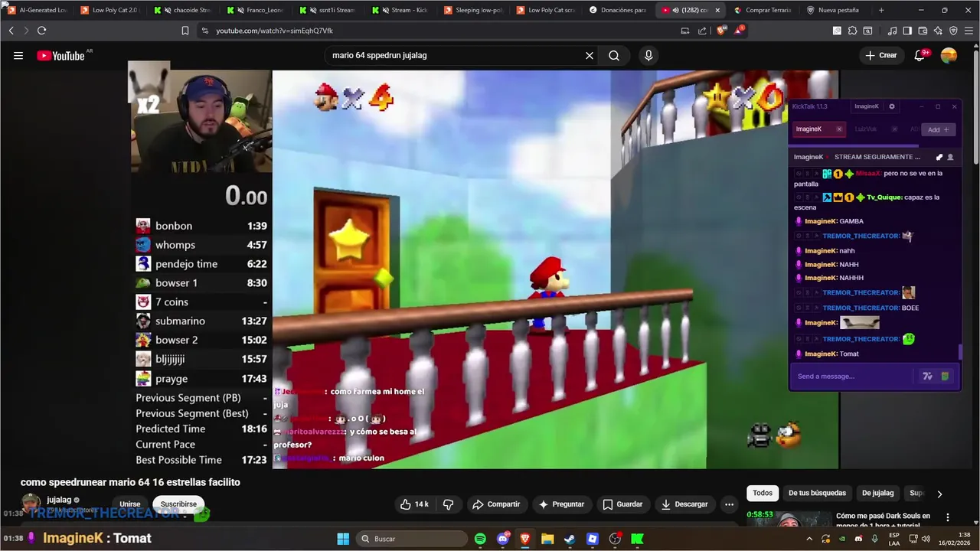Show next filter chips arrow
980x551 pixels.
point(939,494)
